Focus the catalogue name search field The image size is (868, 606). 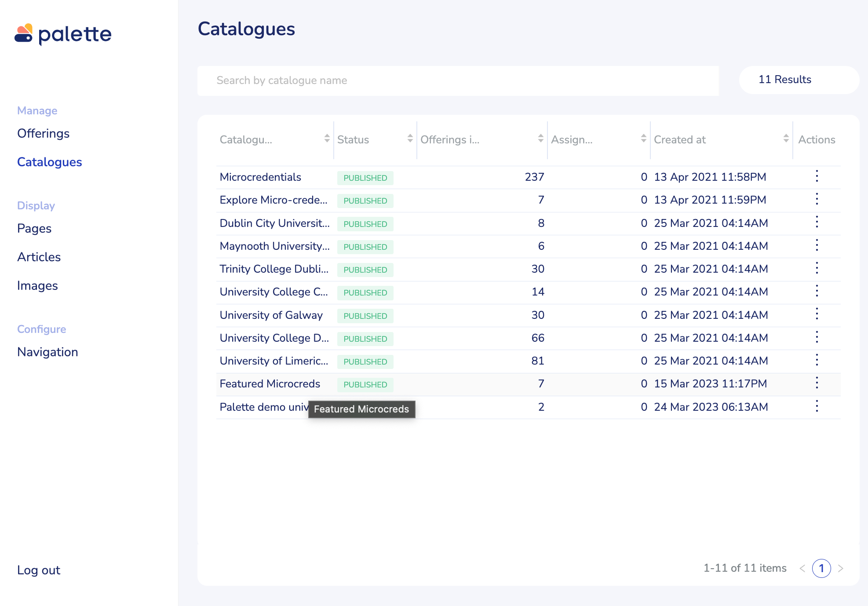457,80
